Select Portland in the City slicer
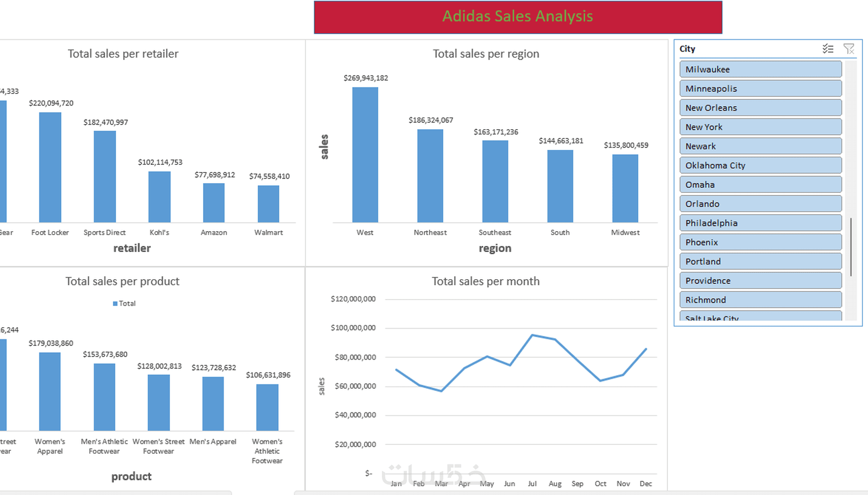 [x=760, y=261]
